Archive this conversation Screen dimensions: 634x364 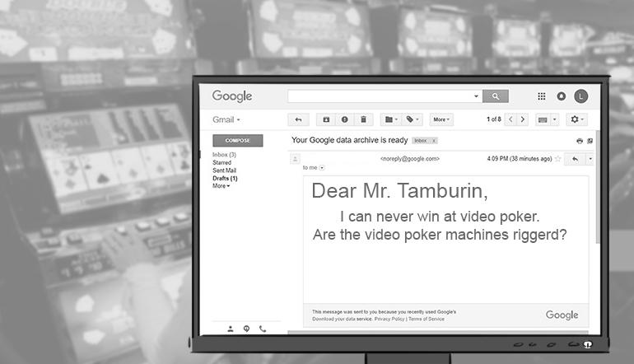[x=326, y=119]
